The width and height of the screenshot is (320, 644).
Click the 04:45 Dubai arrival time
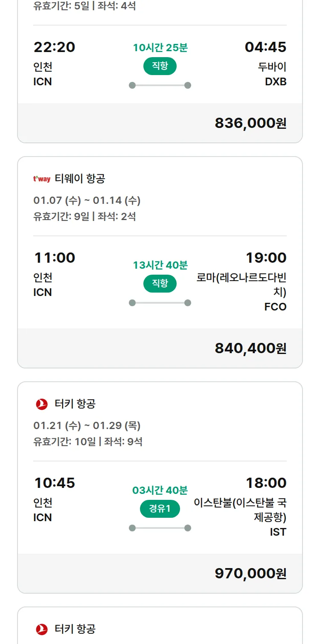pos(265,47)
